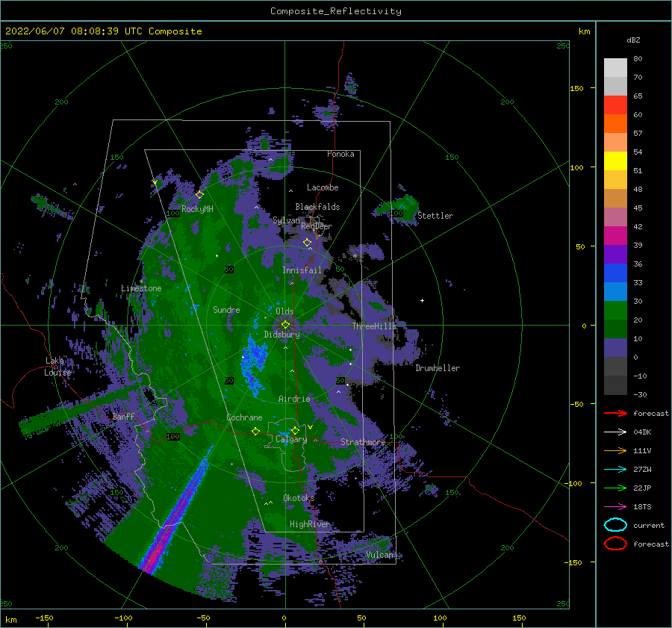Click the 'Lake Louise' map label
This screenshot has height=628, width=672.
point(57,367)
